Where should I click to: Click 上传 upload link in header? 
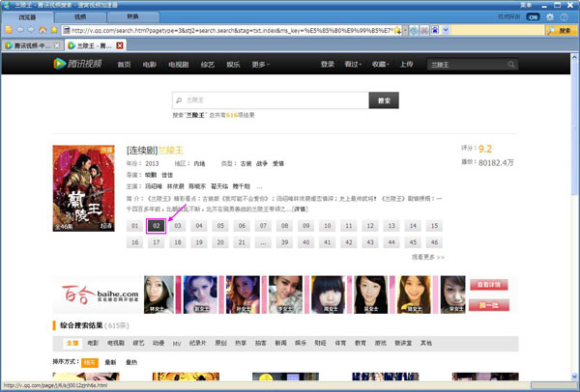click(x=406, y=64)
